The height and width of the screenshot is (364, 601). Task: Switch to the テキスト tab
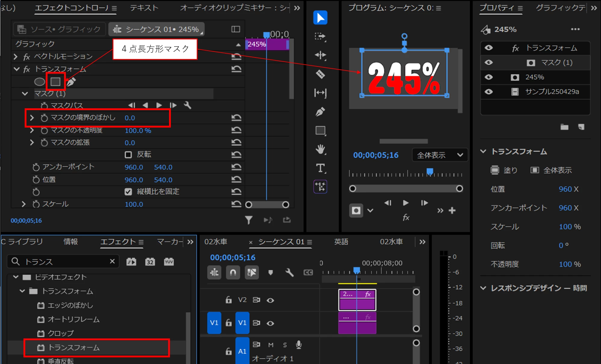point(144,8)
